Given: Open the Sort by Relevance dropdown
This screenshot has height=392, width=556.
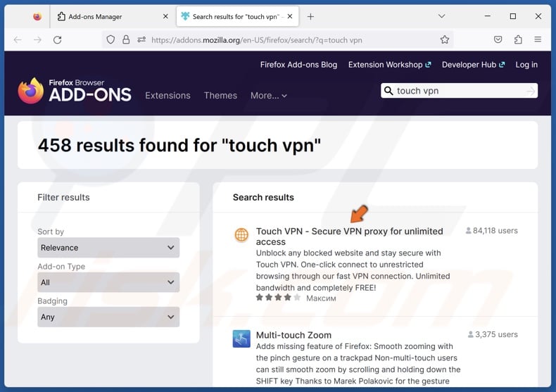Looking at the screenshot, I should 108,248.
